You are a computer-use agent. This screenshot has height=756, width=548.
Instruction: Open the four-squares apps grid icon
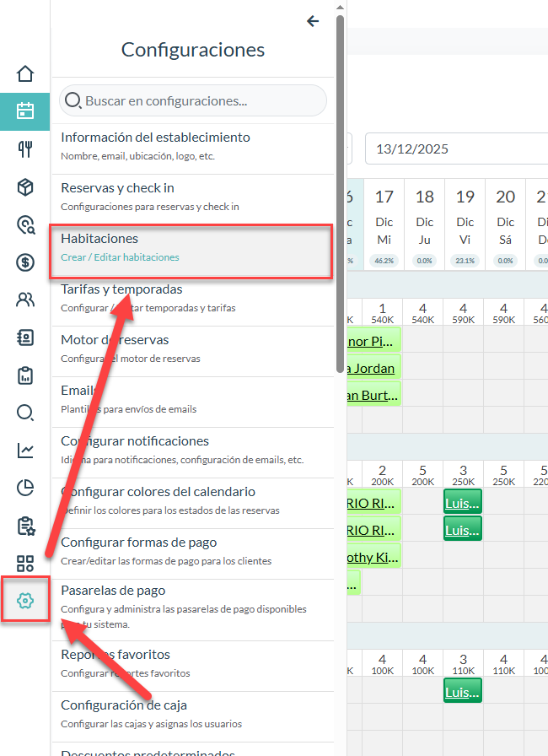[x=25, y=564]
